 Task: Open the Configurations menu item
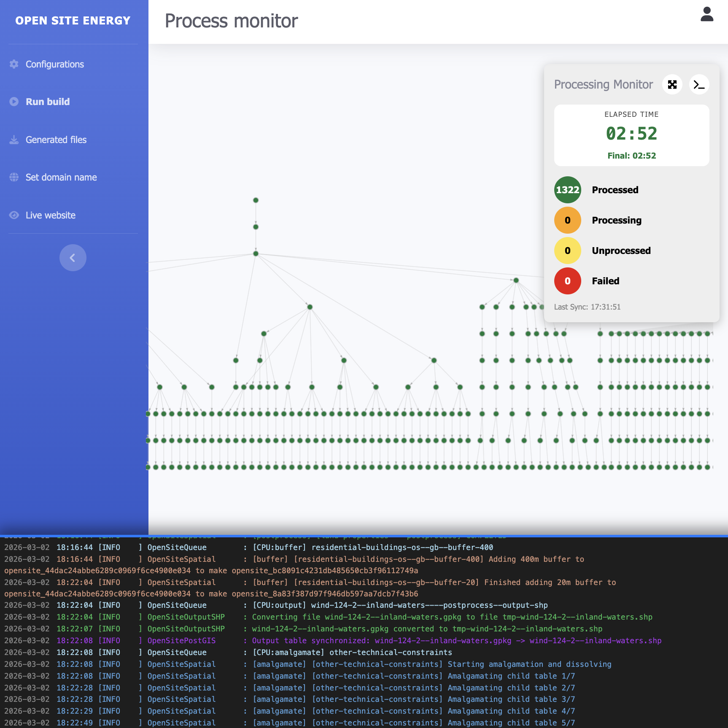(55, 64)
